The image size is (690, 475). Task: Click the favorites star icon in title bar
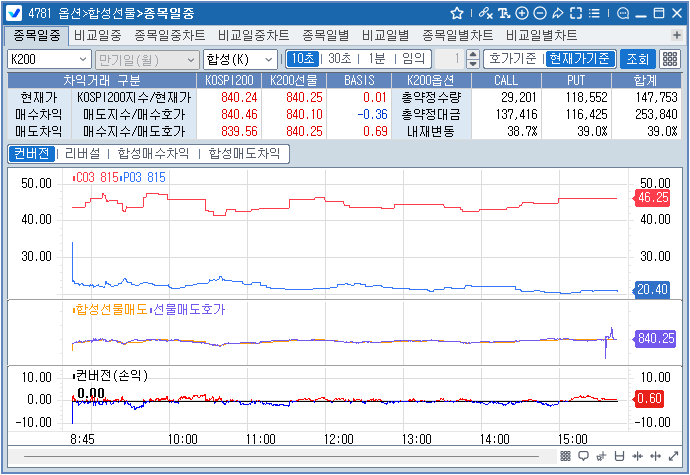[457, 13]
